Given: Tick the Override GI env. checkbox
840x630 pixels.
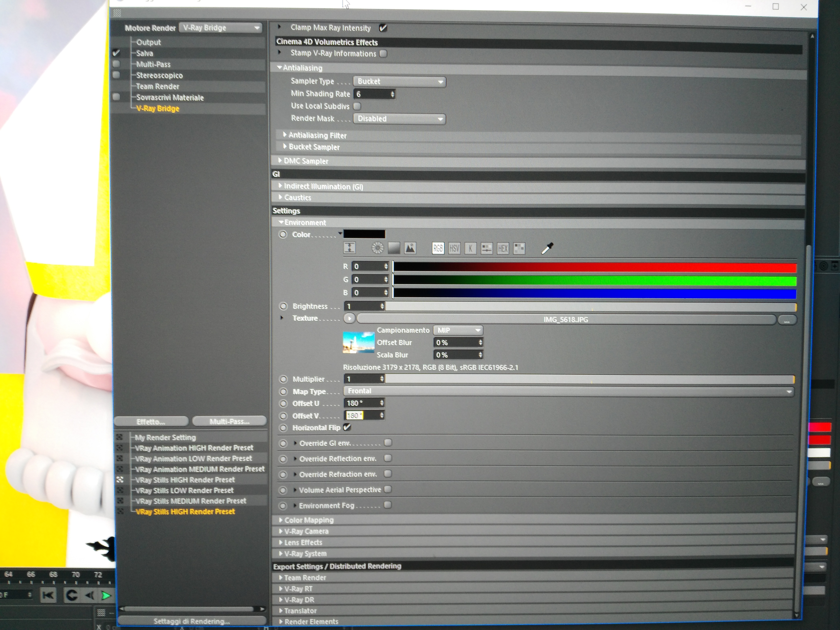Looking at the screenshot, I should point(388,443).
